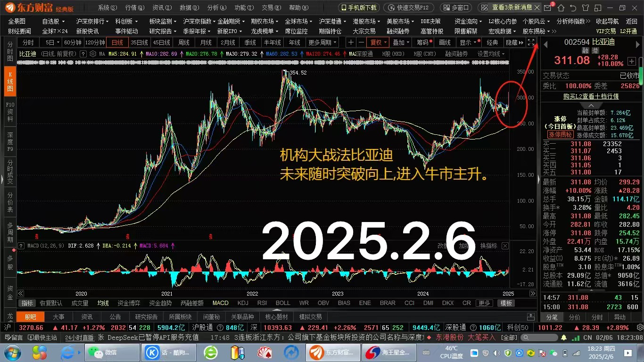The height and width of the screenshot is (362, 644).
Task: Click the help question mark beside 前复权
Action: pos(83,54)
